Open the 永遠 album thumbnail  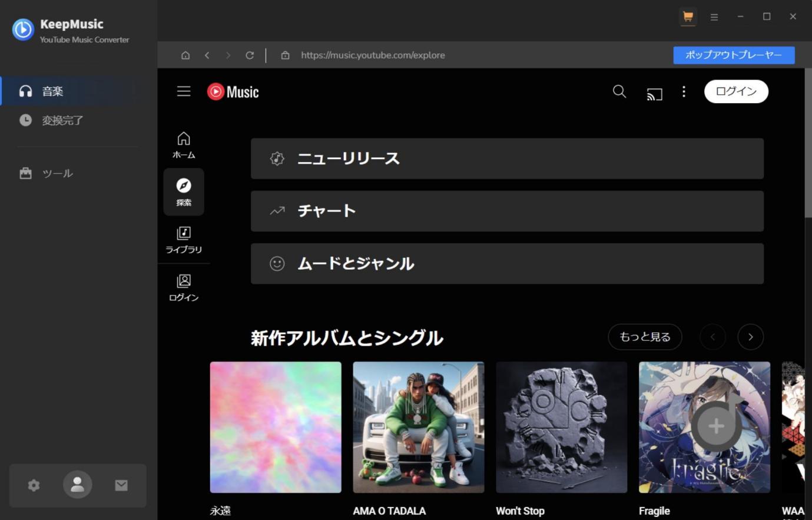tap(276, 427)
